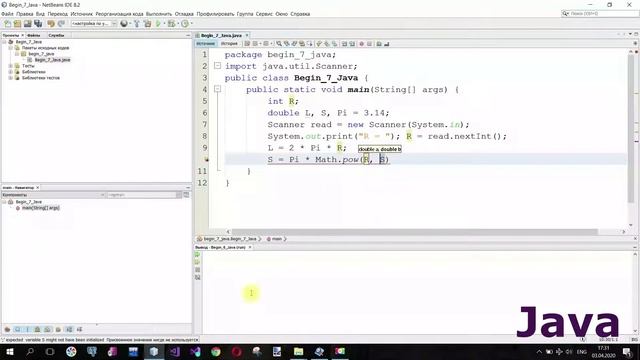This screenshot has height=360, width=640.
Task: Open the configuration combo box in toolbar
Action: coord(94,24)
